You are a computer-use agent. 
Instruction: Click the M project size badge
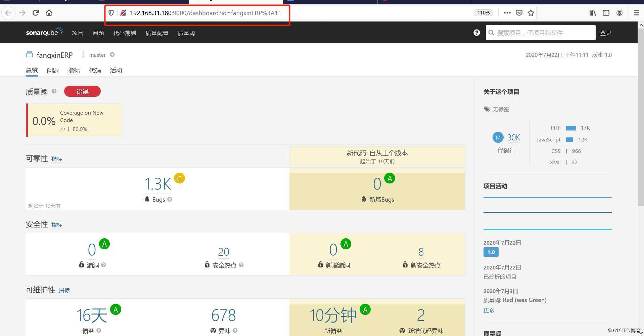coord(498,137)
